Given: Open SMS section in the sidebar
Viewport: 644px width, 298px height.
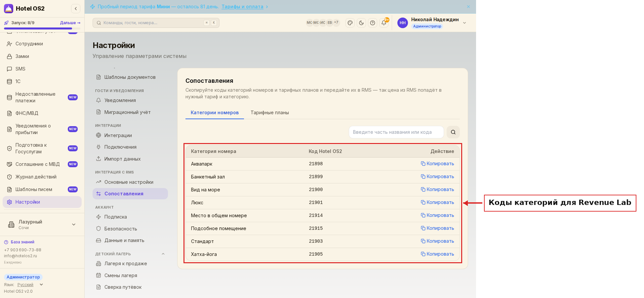Looking at the screenshot, I should [42, 69].
